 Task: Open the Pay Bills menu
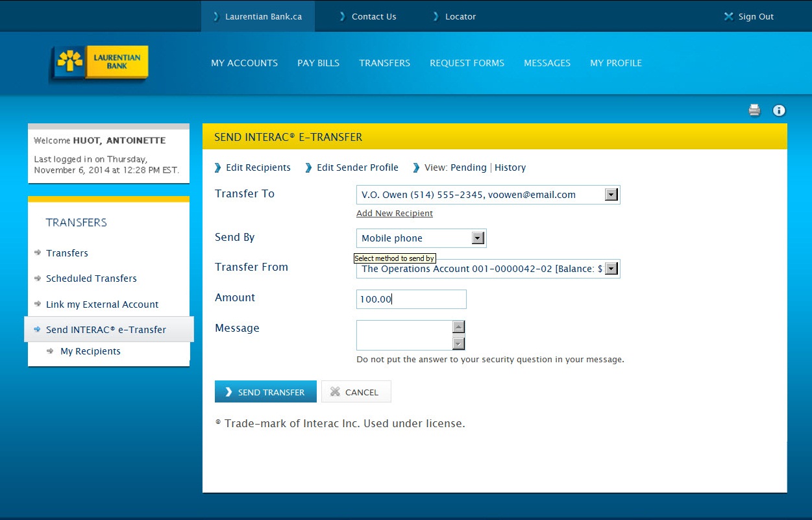click(318, 63)
